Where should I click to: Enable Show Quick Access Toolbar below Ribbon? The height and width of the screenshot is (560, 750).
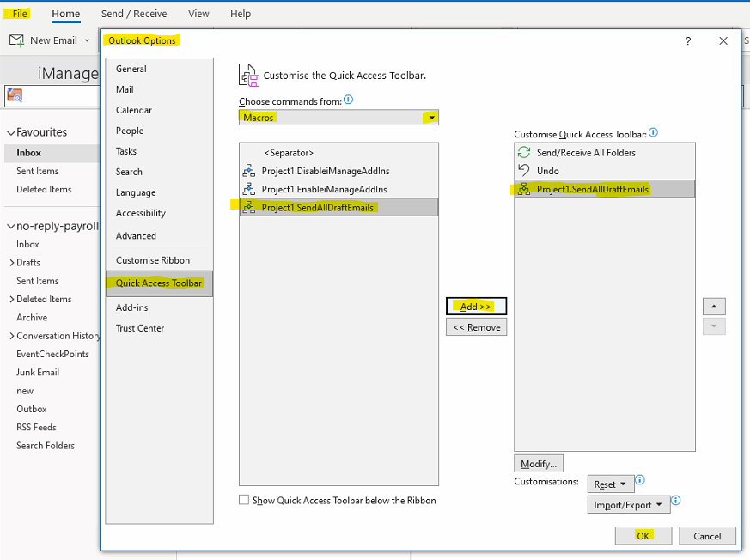click(x=244, y=500)
